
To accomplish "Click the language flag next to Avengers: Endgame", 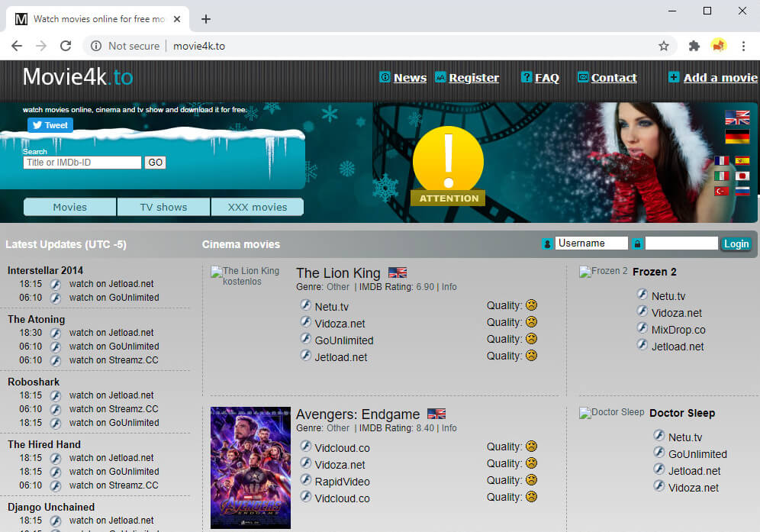I will coord(436,414).
